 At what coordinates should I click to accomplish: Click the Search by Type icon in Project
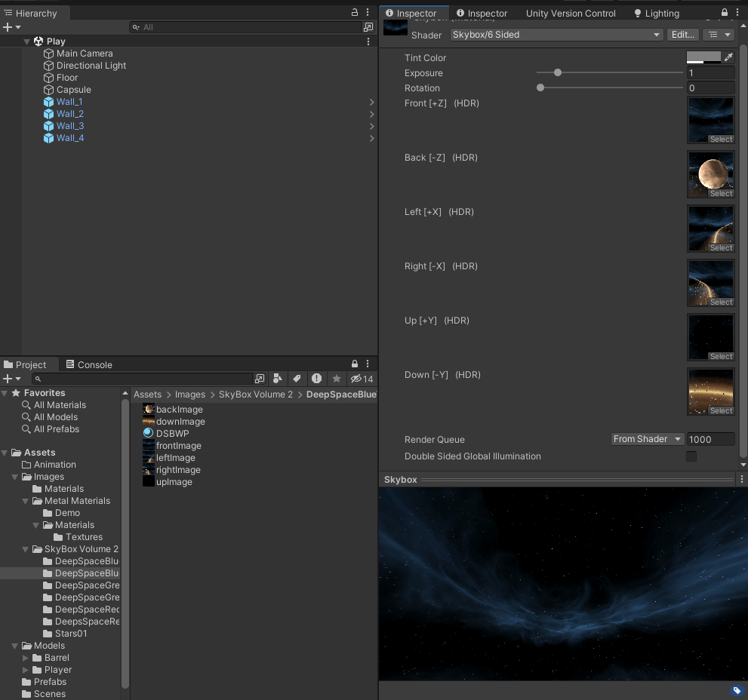pos(278,379)
